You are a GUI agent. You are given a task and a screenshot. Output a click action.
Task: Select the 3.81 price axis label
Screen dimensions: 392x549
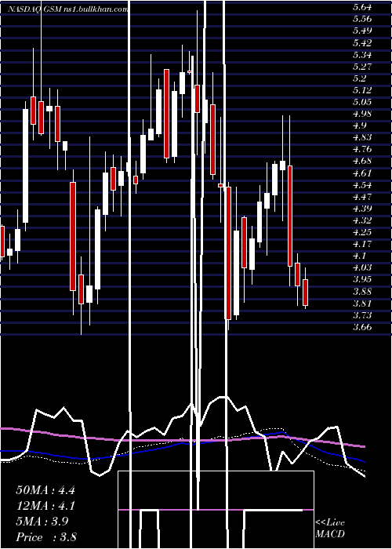pos(362,304)
